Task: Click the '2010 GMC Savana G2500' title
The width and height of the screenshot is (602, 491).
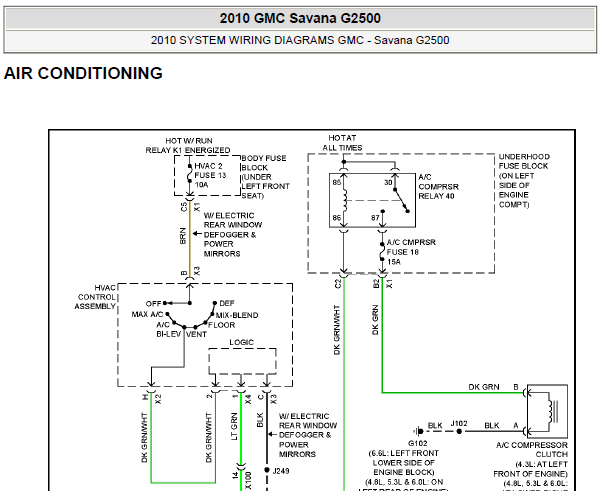Action: tap(300, 18)
